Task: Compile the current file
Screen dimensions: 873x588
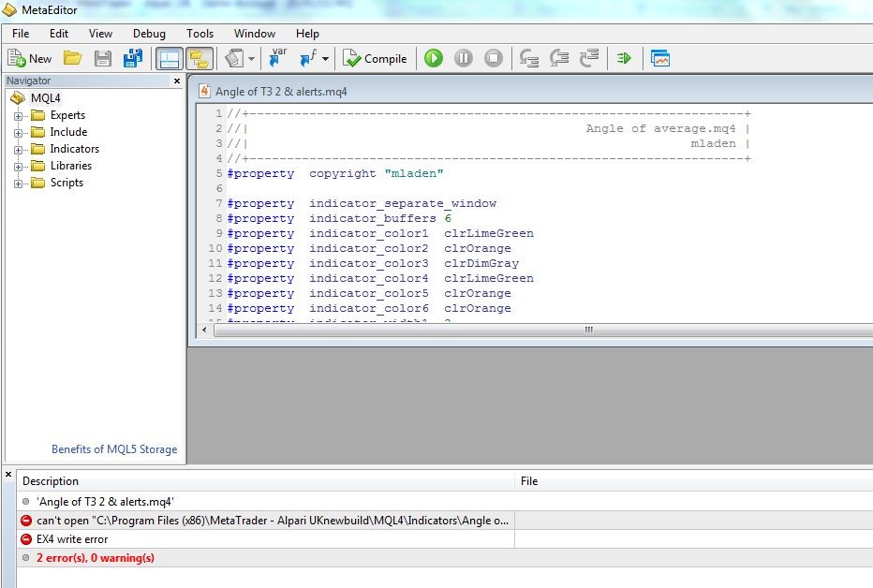Action: tap(375, 58)
